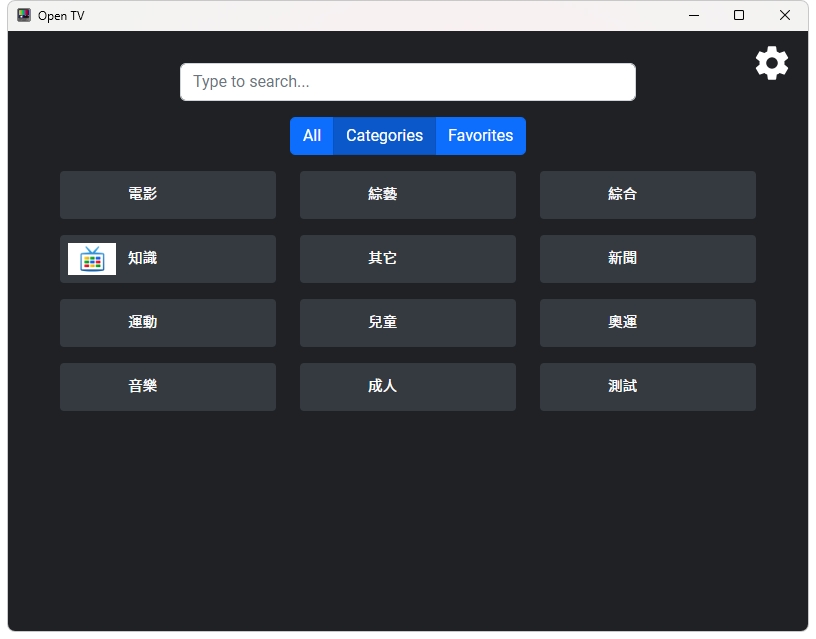This screenshot has width=816, height=639.
Task: Open the 奧運 category
Action: click(x=647, y=323)
